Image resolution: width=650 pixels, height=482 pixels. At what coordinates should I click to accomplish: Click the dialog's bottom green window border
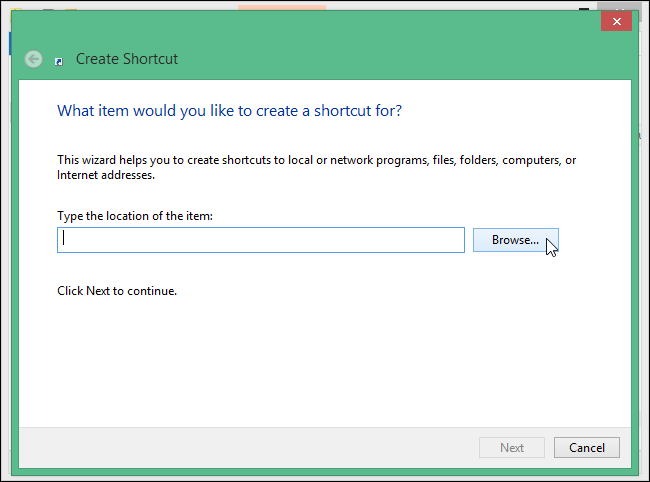pyautogui.click(x=320, y=468)
